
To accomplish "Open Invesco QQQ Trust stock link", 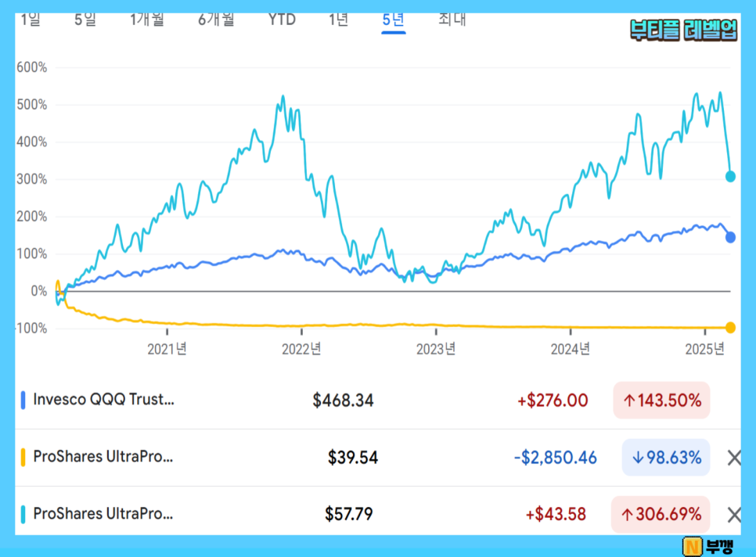I will pos(103,400).
